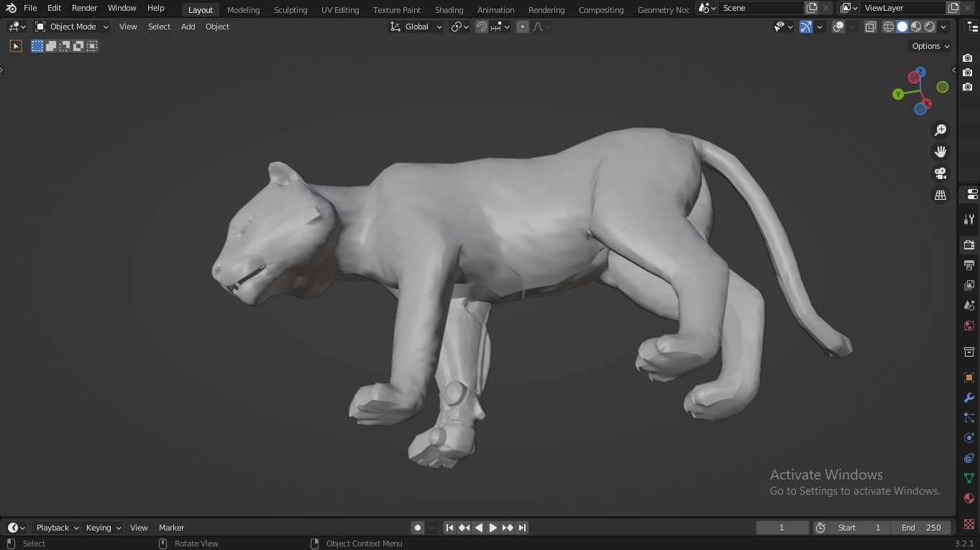The image size is (980, 550).
Task: Open Keying dropdown in timeline
Action: coord(103,528)
